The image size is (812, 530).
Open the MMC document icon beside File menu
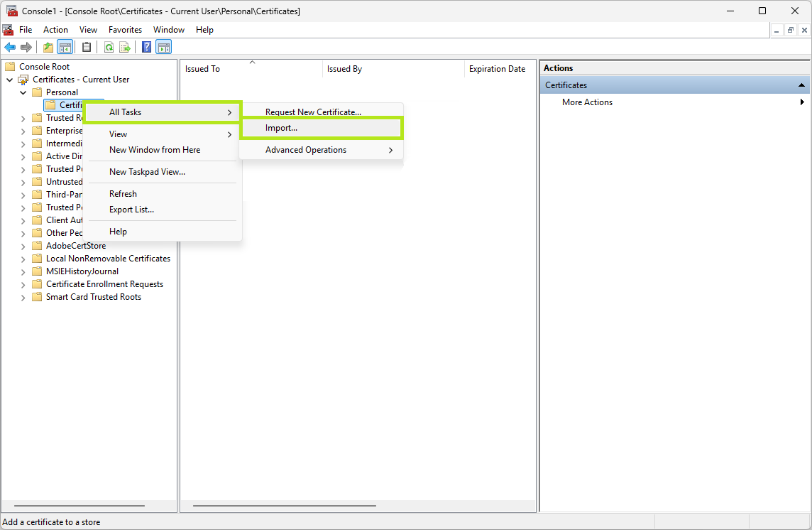click(8, 30)
